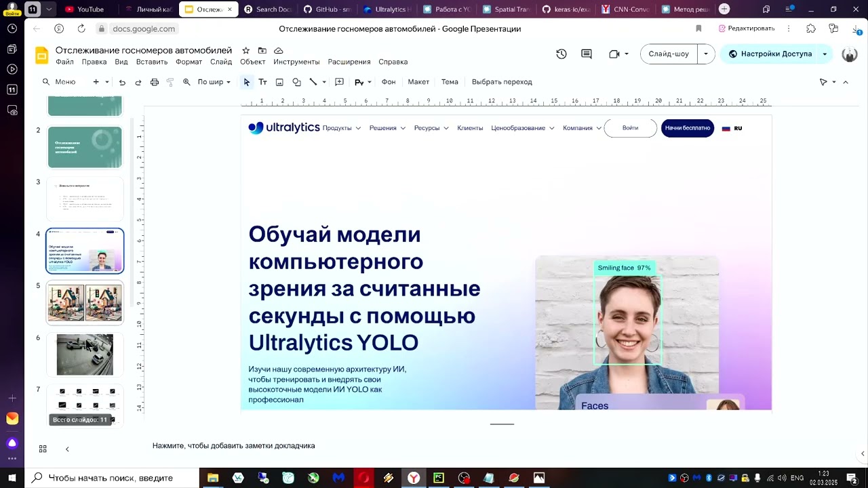
Task: Open slideshow options dropdown arrow
Action: coord(706,54)
